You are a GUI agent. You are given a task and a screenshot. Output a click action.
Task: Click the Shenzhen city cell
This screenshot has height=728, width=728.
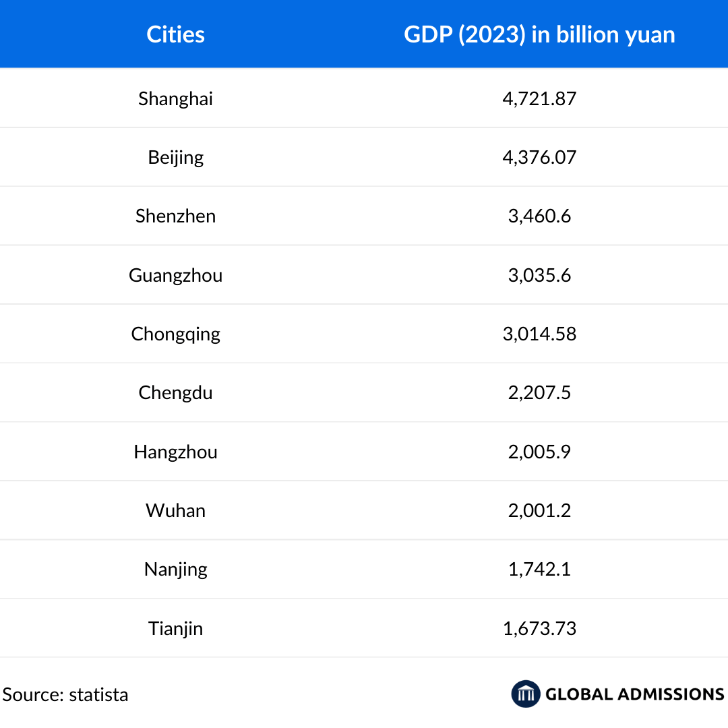(175, 216)
